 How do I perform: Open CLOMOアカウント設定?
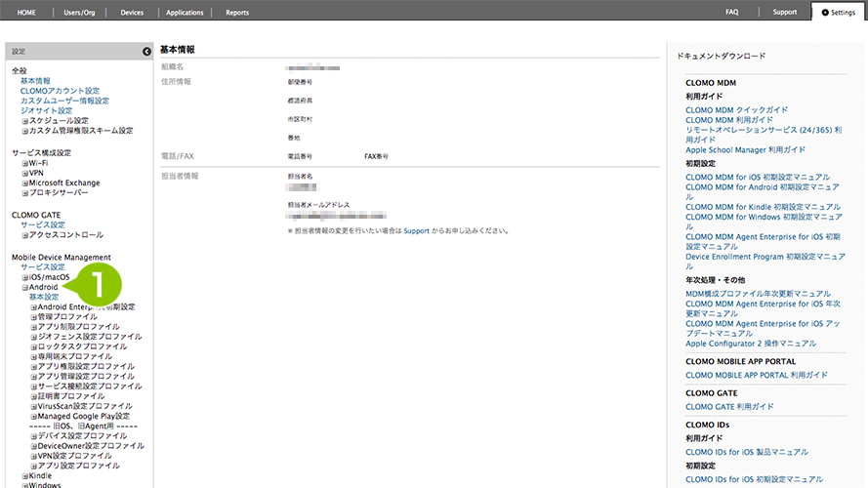(60, 91)
